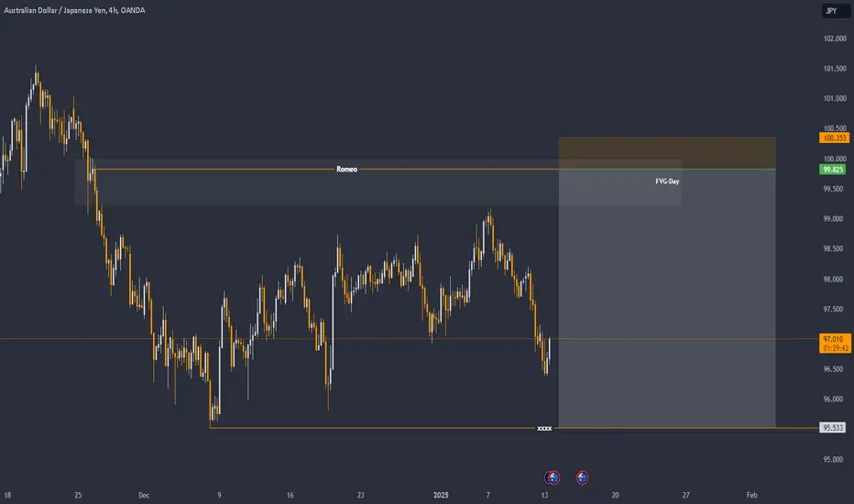
Task: Click the Feb date axis label
Action: click(x=751, y=495)
